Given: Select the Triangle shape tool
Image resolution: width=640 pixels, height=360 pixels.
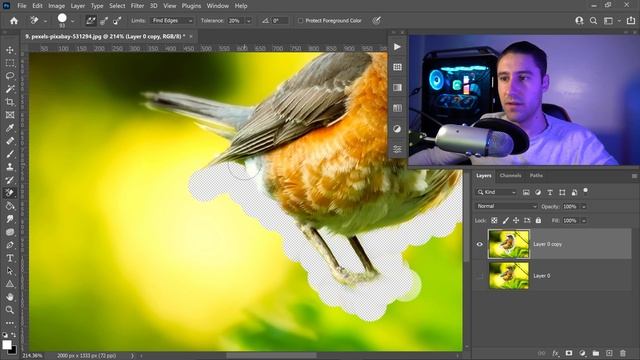Looking at the screenshot, I should tap(10, 284).
